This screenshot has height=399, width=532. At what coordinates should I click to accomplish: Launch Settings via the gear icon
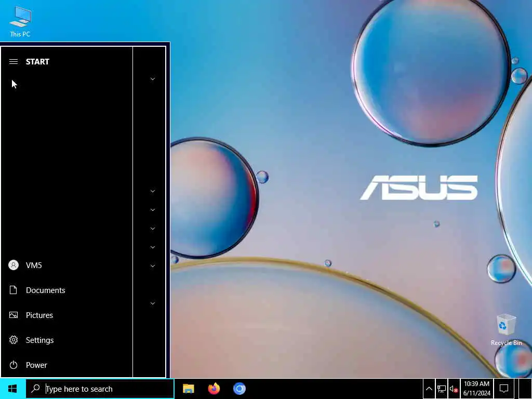pos(66,340)
